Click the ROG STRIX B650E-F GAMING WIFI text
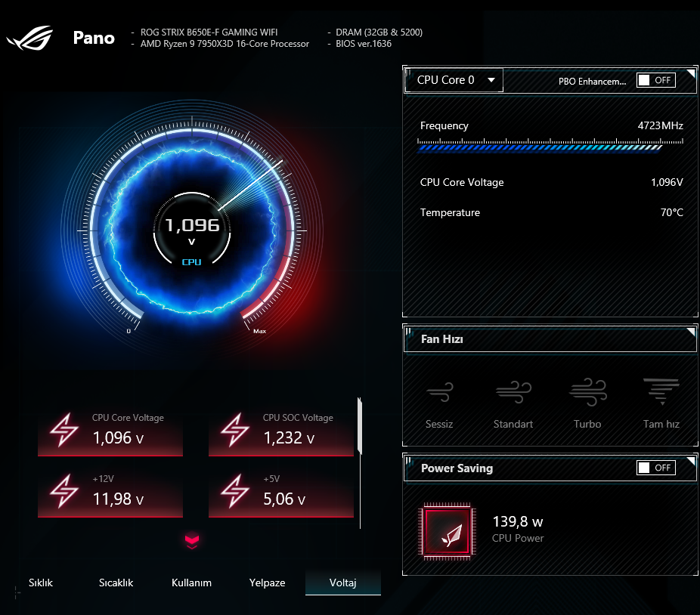 (x=209, y=32)
